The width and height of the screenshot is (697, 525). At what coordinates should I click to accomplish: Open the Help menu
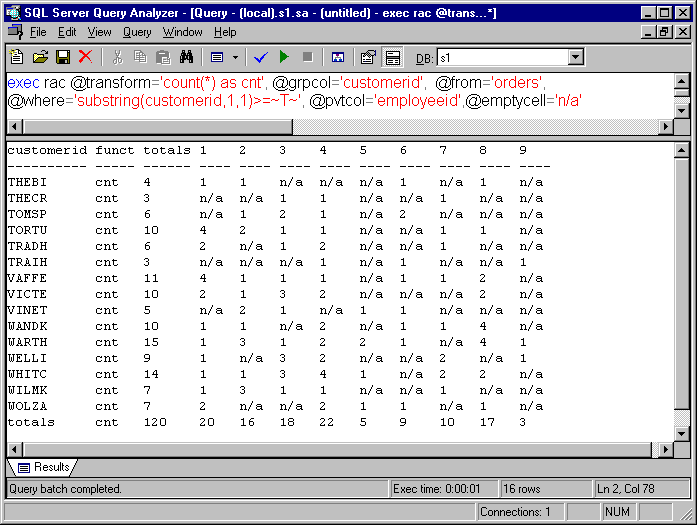(x=225, y=32)
